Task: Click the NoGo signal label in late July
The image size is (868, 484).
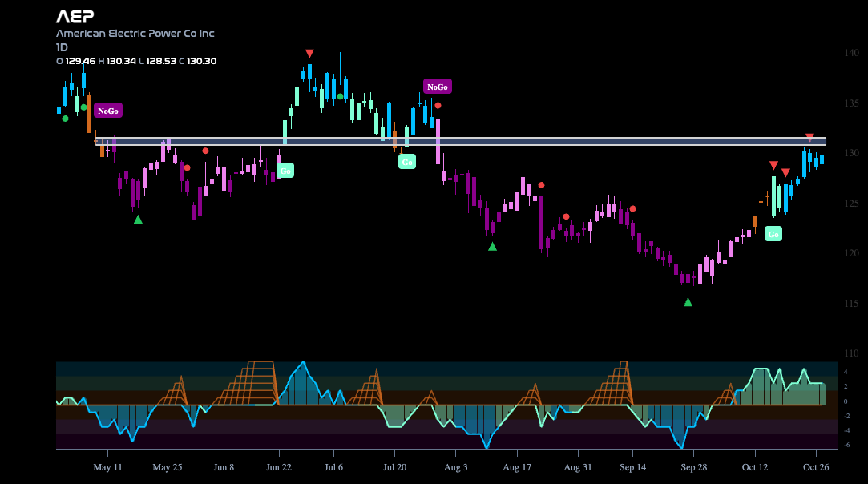Action: tap(438, 87)
